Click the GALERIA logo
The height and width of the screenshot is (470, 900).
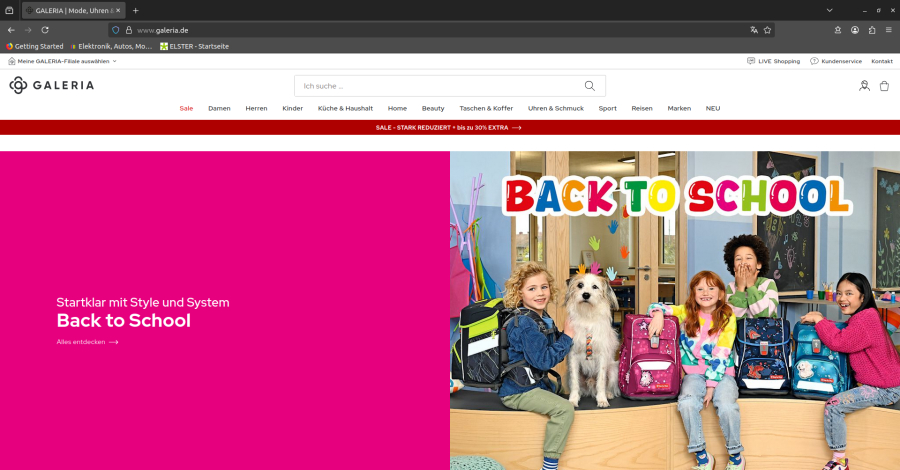(52, 85)
